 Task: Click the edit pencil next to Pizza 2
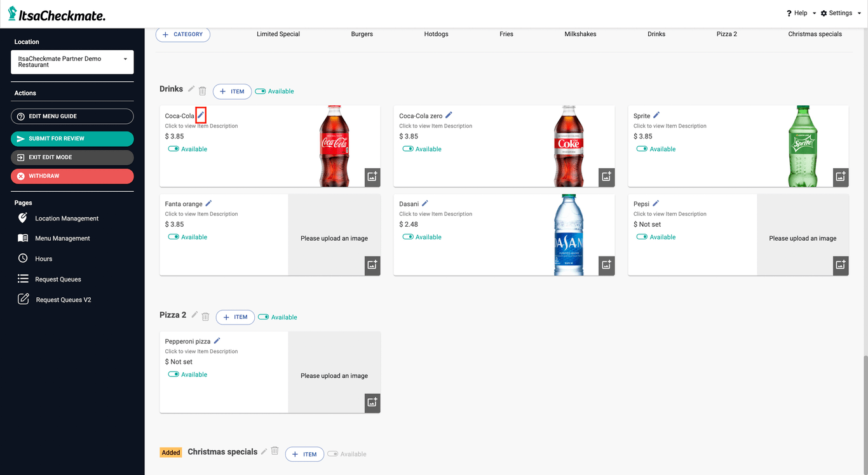coord(195,315)
